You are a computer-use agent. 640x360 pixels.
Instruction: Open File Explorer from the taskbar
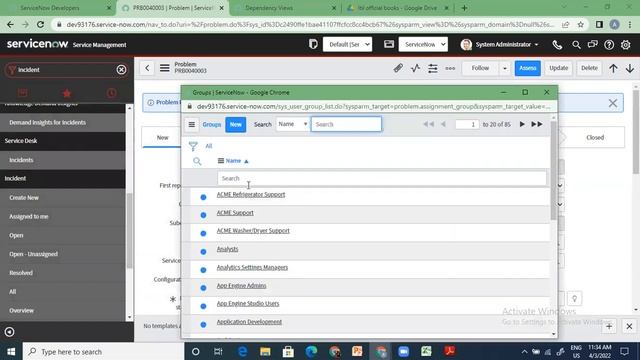265,351
